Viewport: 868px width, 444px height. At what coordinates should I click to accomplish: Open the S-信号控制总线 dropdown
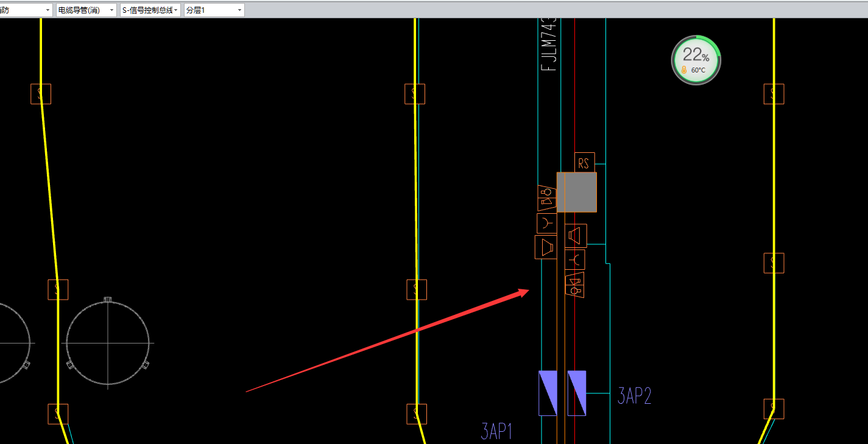point(150,10)
